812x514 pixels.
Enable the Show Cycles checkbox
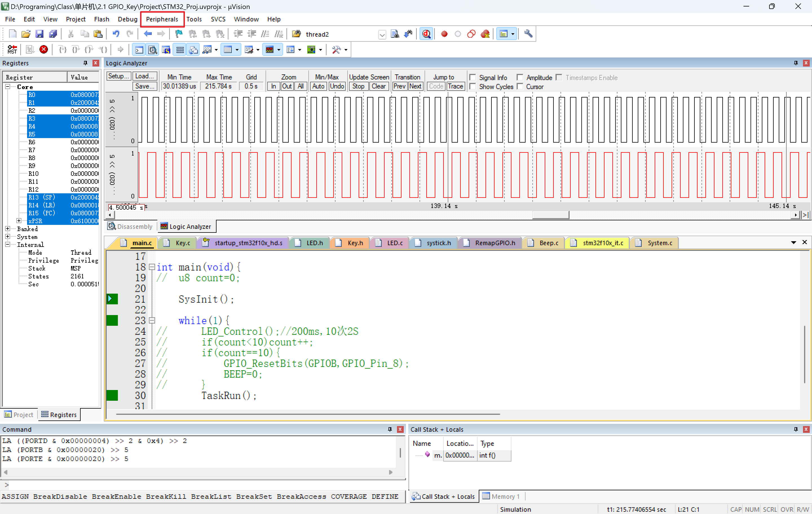tap(473, 87)
